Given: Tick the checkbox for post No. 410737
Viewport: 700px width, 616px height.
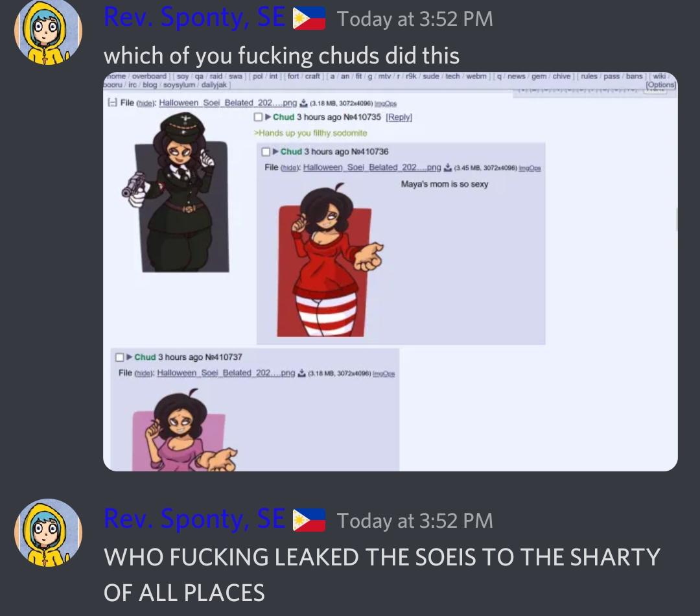Looking at the screenshot, I should coord(120,357).
